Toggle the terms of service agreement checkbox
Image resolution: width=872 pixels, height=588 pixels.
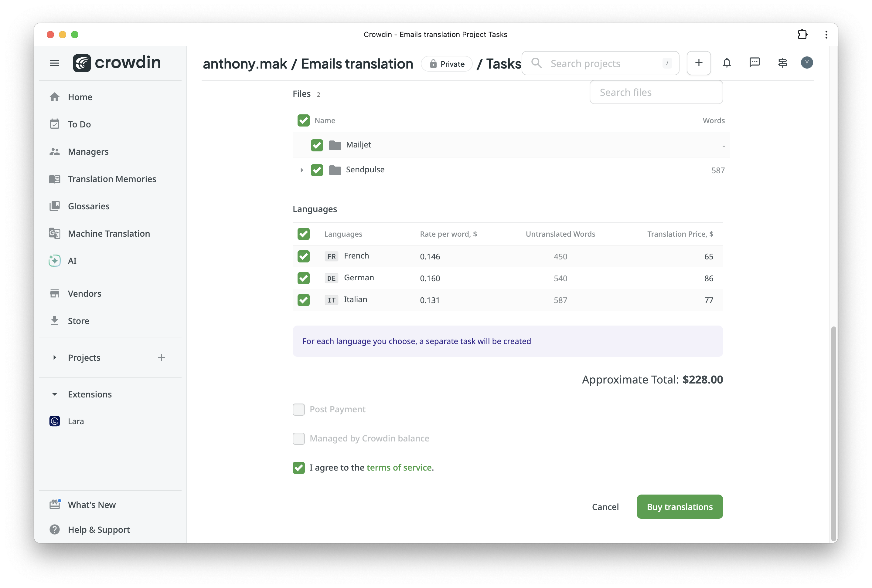299,468
